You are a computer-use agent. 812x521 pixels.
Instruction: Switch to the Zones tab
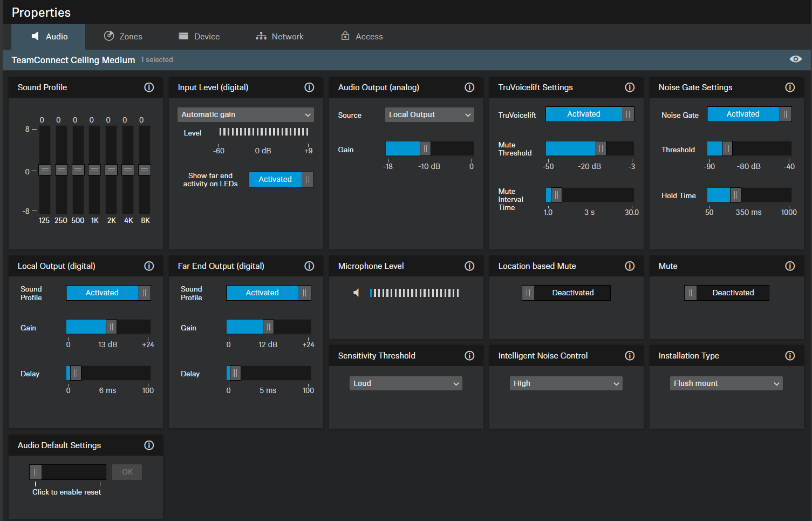pyautogui.click(x=123, y=37)
